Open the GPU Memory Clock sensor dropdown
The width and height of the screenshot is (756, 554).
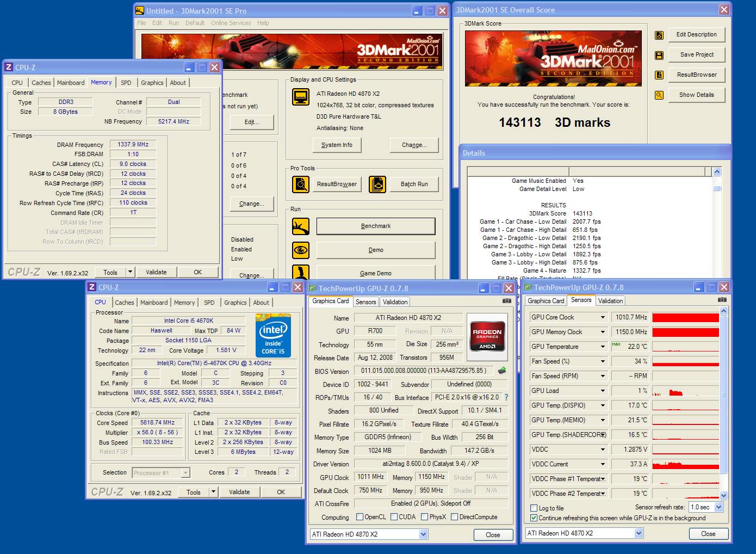click(x=603, y=332)
